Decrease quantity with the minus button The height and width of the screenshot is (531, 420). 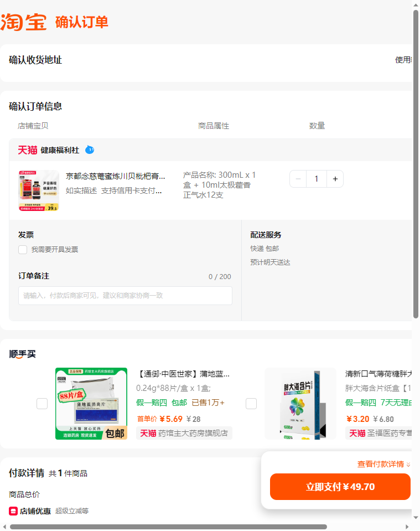[298, 179]
